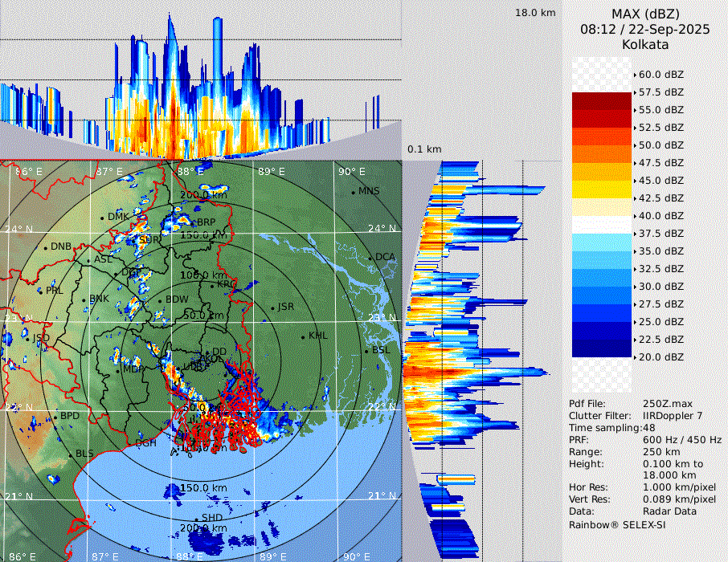Viewport: 728px width, 562px height.
Task: Click the Kolkata radar name label
Action: [644, 44]
